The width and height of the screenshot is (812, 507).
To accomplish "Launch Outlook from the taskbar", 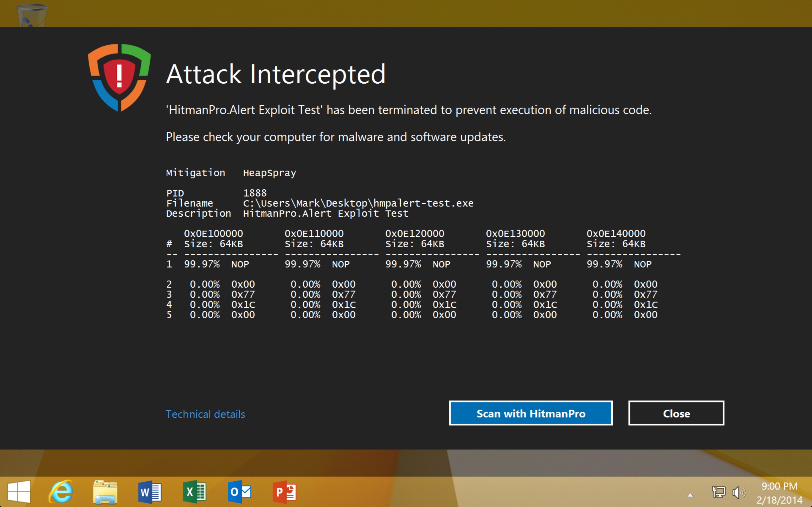I will click(x=239, y=492).
